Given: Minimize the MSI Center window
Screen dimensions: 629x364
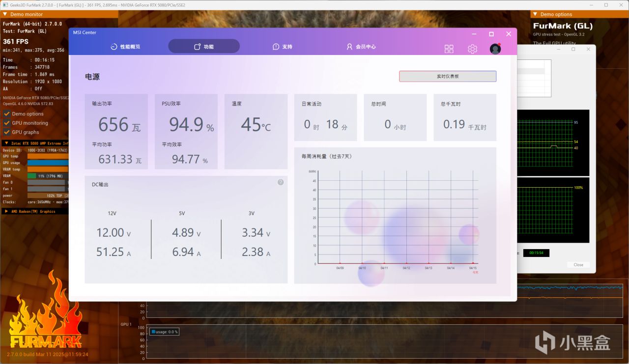Looking at the screenshot, I should [x=474, y=34].
